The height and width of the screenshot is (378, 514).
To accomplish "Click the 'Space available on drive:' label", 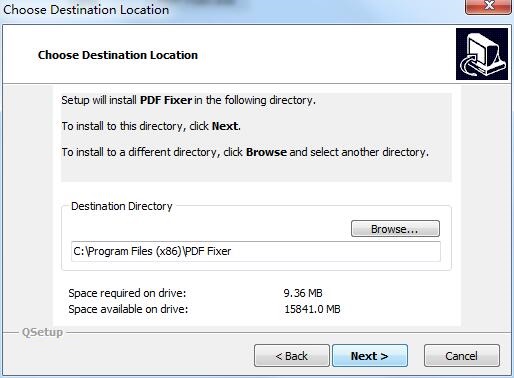I will pyautogui.click(x=128, y=309).
